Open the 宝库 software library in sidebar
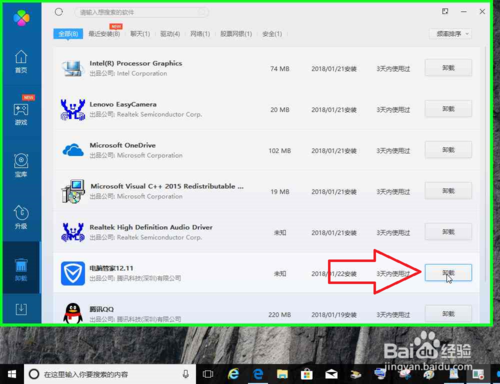The width and height of the screenshot is (500, 384). point(21,165)
